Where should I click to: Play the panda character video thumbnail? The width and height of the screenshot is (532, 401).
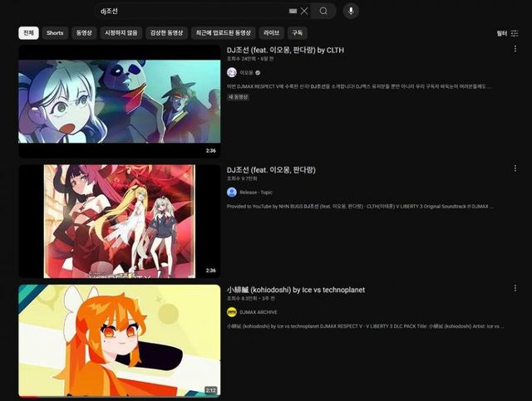(x=120, y=101)
